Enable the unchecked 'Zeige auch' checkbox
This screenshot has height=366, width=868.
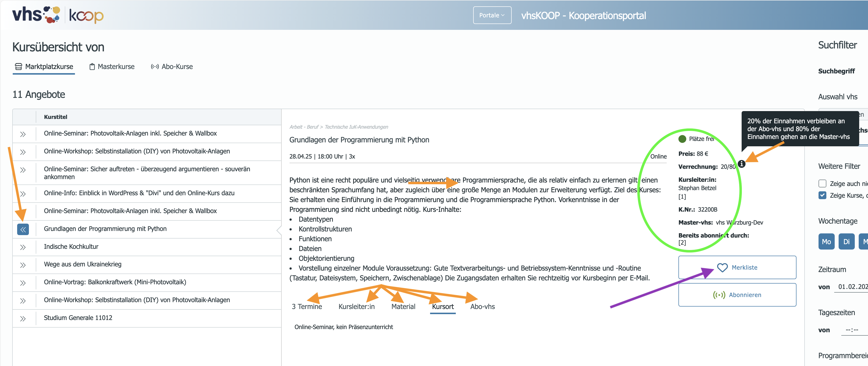point(822,183)
